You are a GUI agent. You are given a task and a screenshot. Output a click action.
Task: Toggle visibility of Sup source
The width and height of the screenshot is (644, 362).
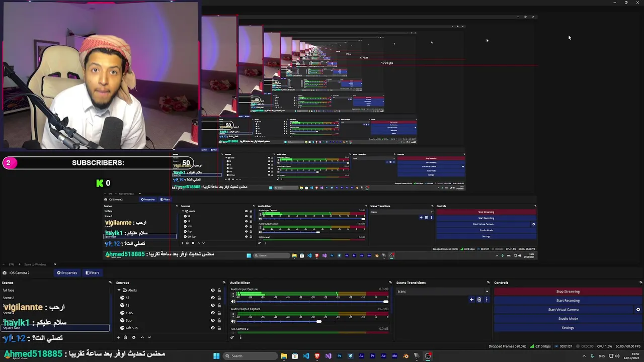212,320
